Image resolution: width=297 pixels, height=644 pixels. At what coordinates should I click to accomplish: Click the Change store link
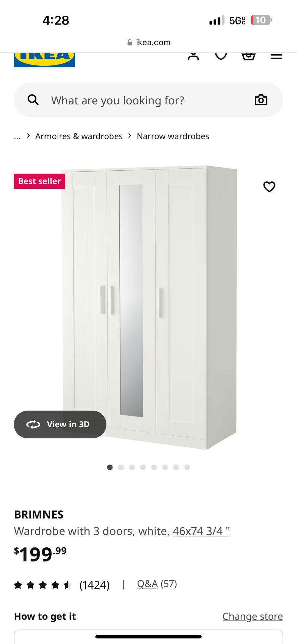253,616
